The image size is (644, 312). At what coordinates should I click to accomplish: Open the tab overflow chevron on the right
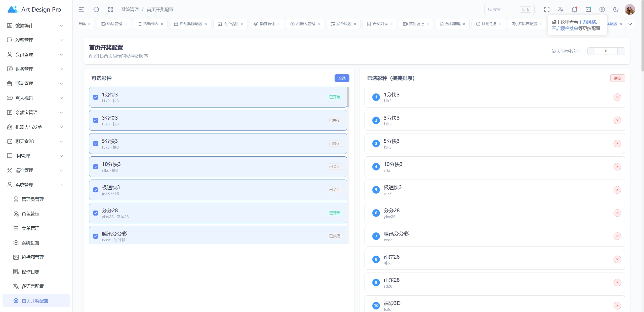pos(630,24)
